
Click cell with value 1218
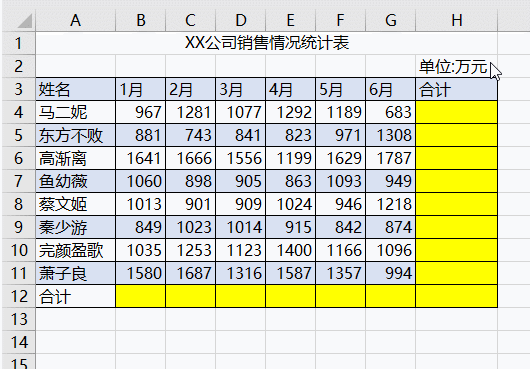(390, 204)
